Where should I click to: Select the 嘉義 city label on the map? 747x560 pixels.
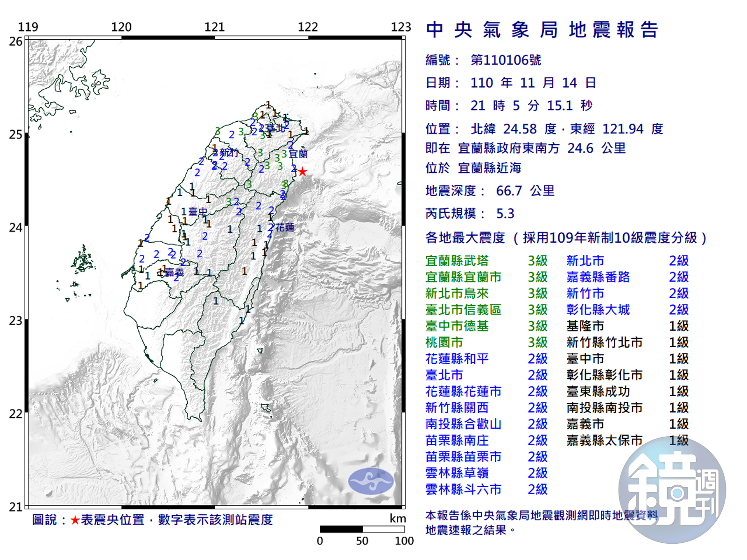coord(175,272)
